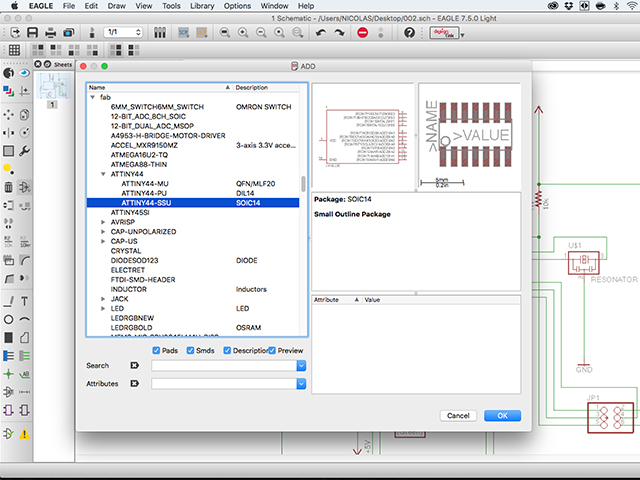Select sheet 1 thumbnail in Sheets panel
This screenshot has width=640, height=480.
tap(53, 86)
